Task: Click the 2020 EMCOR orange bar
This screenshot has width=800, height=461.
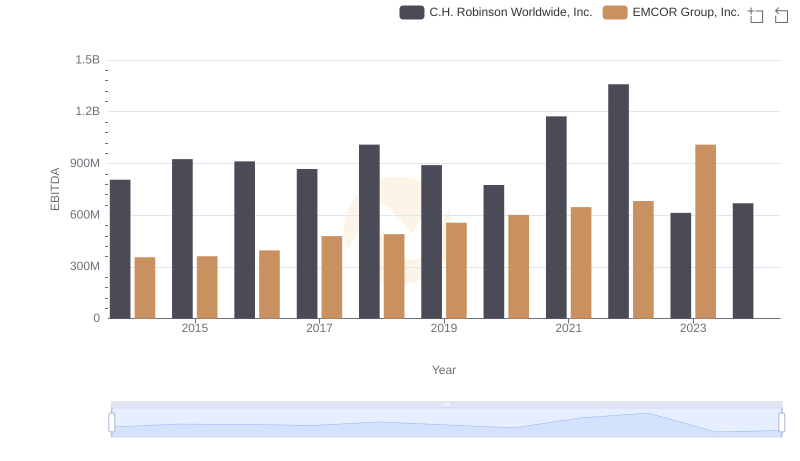Action: (x=518, y=267)
